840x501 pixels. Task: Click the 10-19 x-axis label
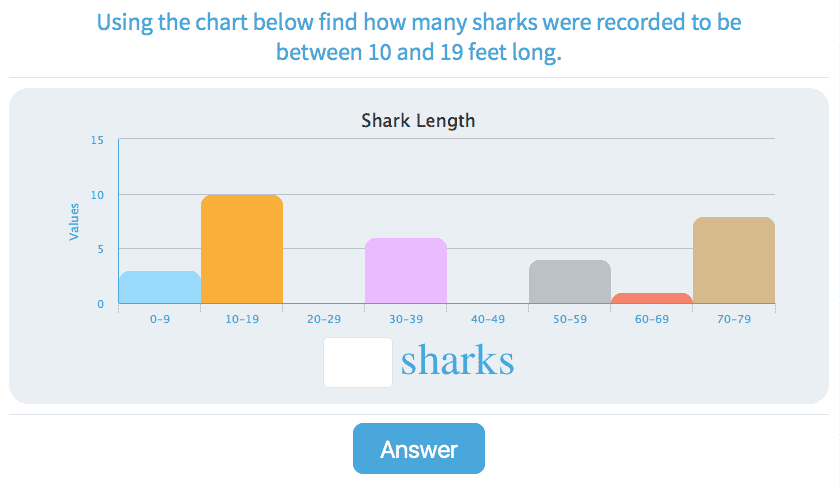point(242,319)
